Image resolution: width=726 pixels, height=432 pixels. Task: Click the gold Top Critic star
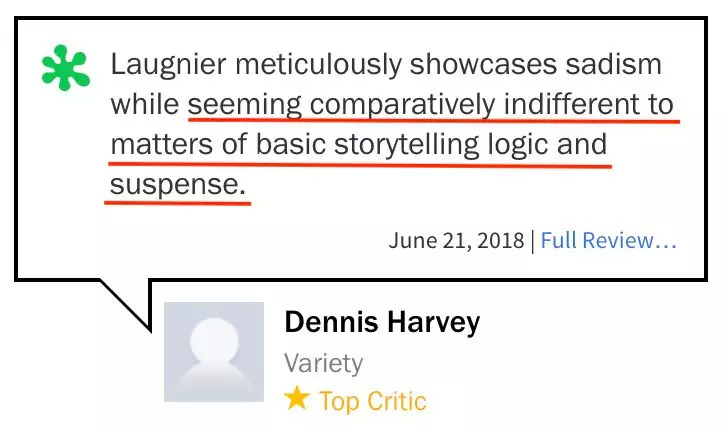(x=296, y=400)
